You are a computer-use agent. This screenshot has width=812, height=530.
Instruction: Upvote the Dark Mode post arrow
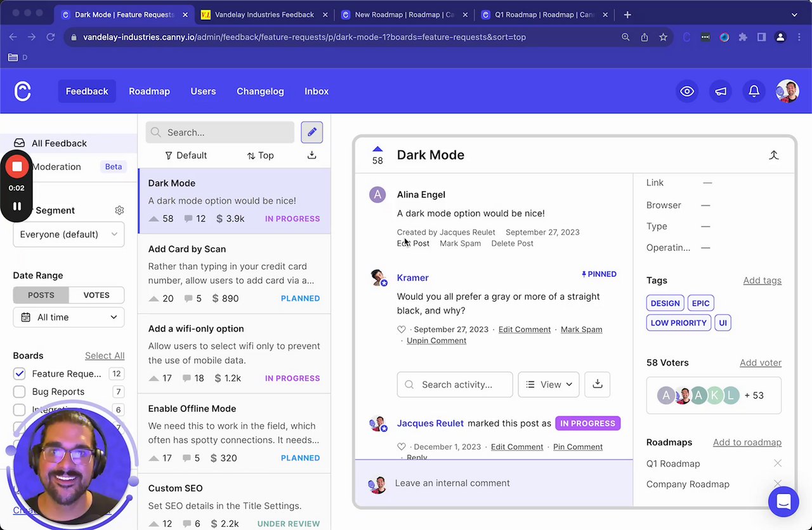click(x=377, y=149)
